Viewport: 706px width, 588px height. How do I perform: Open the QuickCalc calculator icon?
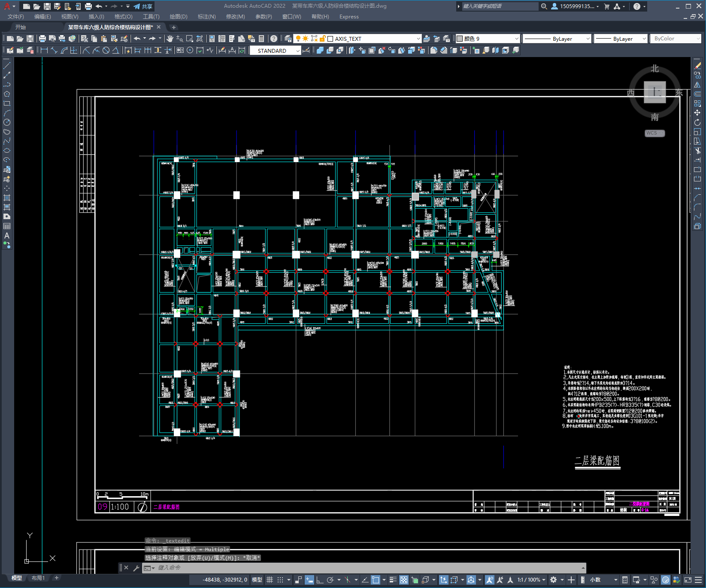pyautogui.click(x=261, y=39)
